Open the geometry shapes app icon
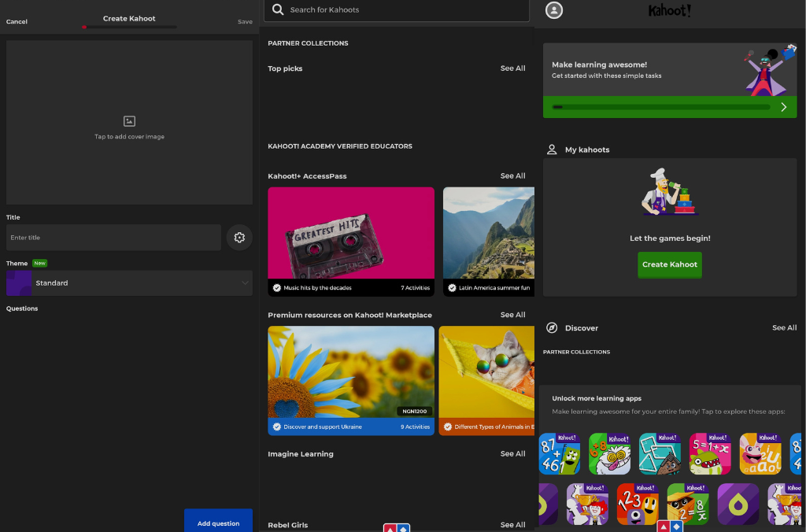This screenshot has width=806, height=532. 660,454
